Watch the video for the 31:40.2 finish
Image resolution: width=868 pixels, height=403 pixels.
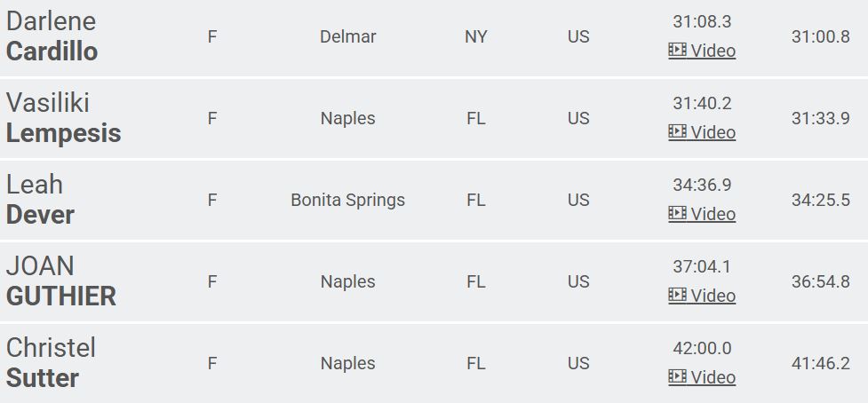click(x=713, y=132)
